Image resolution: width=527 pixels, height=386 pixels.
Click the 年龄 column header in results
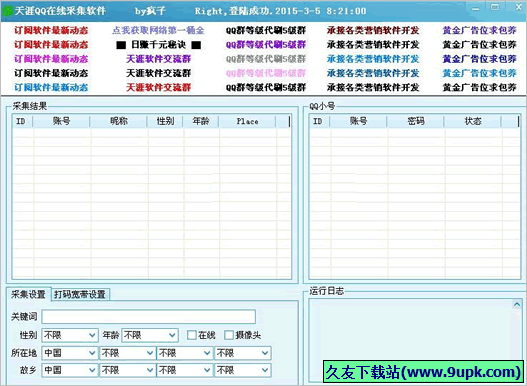201,121
